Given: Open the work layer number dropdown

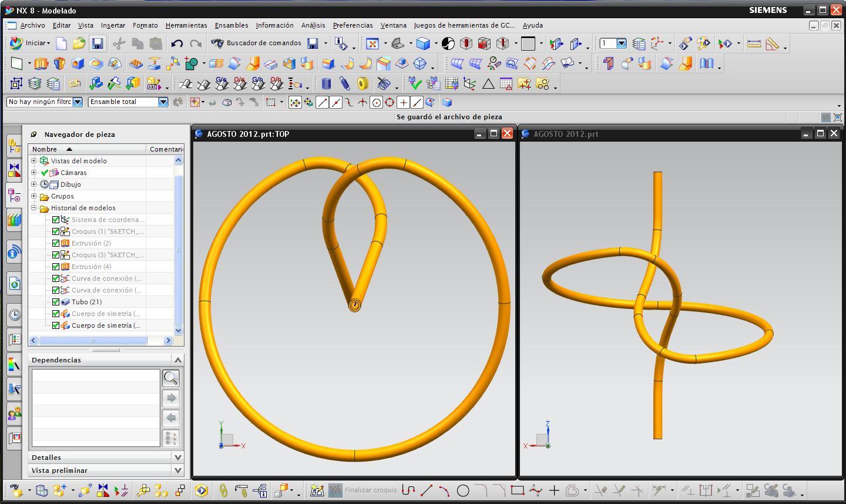Looking at the screenshot, I should tap(621, 43).
